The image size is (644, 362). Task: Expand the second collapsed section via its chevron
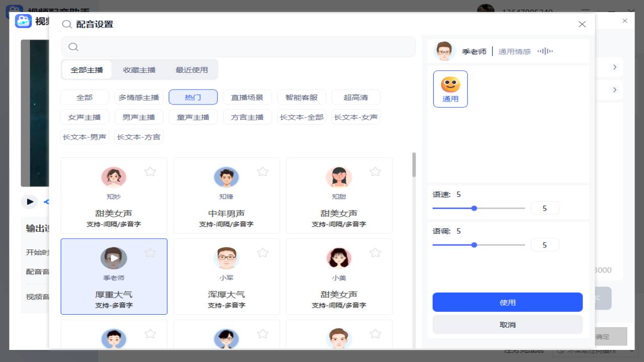(x=614, y=90)
